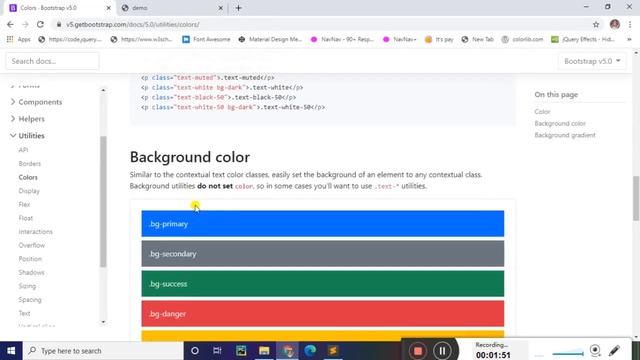Screen dimensions: 640x360
Task: Open Font Awesome bookmark
Action: 207,39
